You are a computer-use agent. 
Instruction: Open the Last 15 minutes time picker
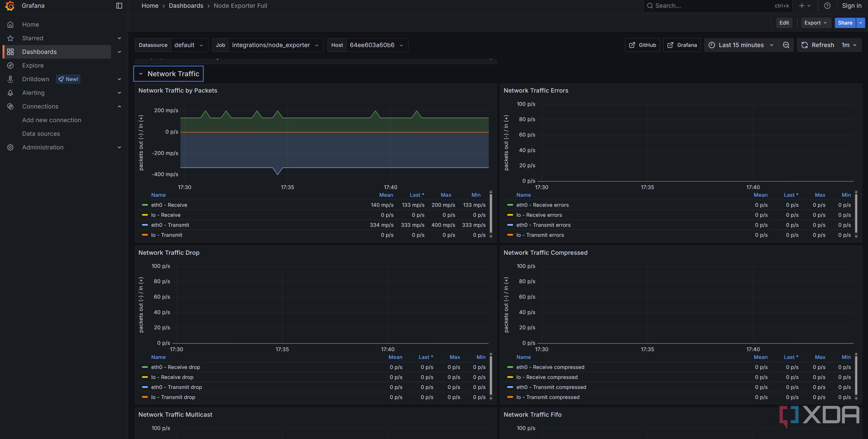tap(741, 45)
